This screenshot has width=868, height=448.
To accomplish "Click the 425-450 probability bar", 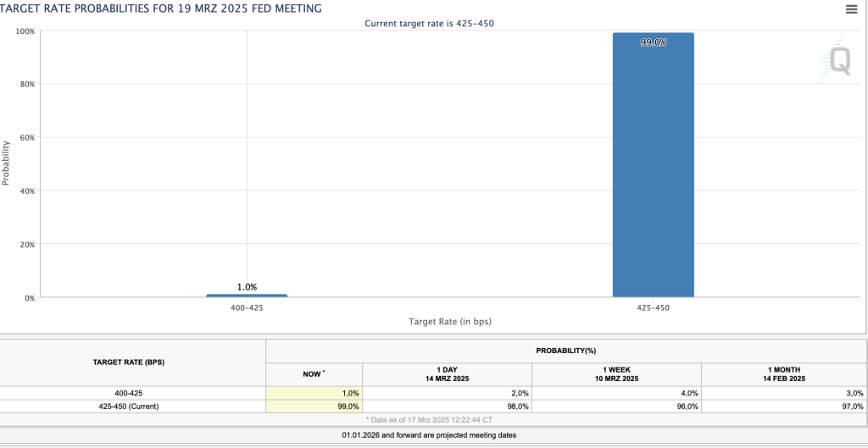I will point(654,165).
